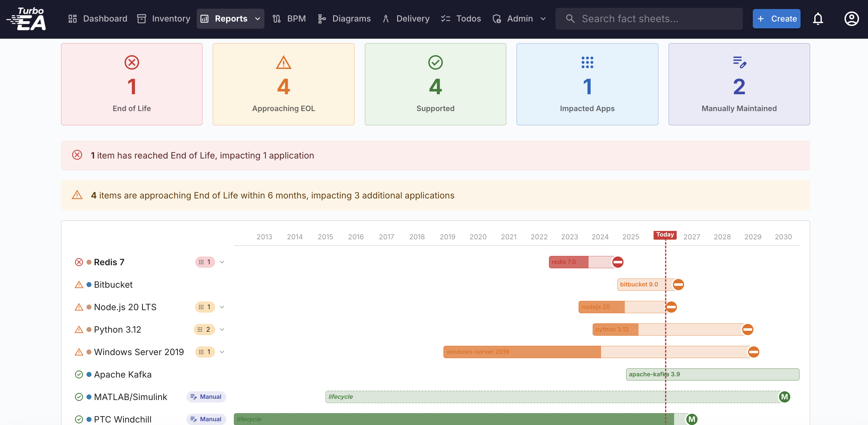The width and height of the screenshot is (868, 425).
Task: Open the Reports menu
Action: coord(230,19)
